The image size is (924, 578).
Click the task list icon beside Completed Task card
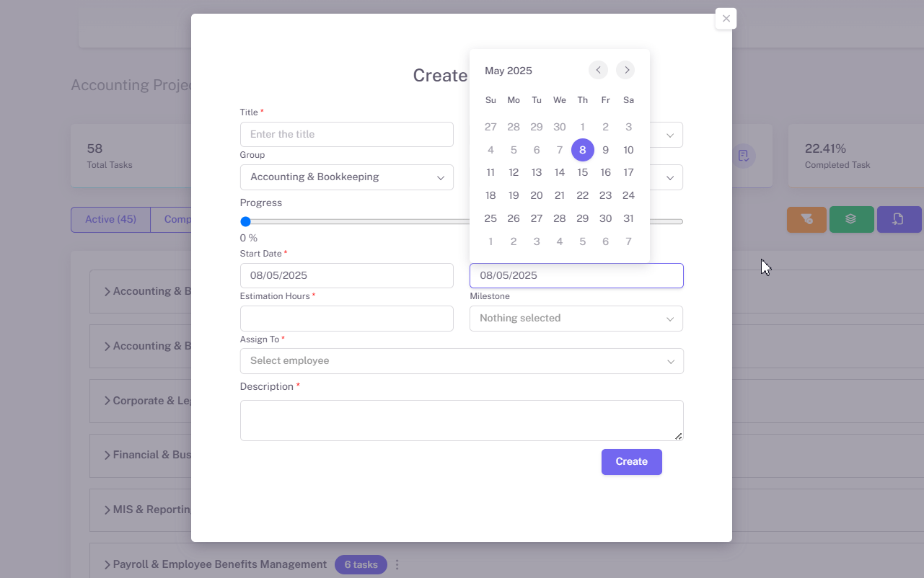(x=744, y=156)
